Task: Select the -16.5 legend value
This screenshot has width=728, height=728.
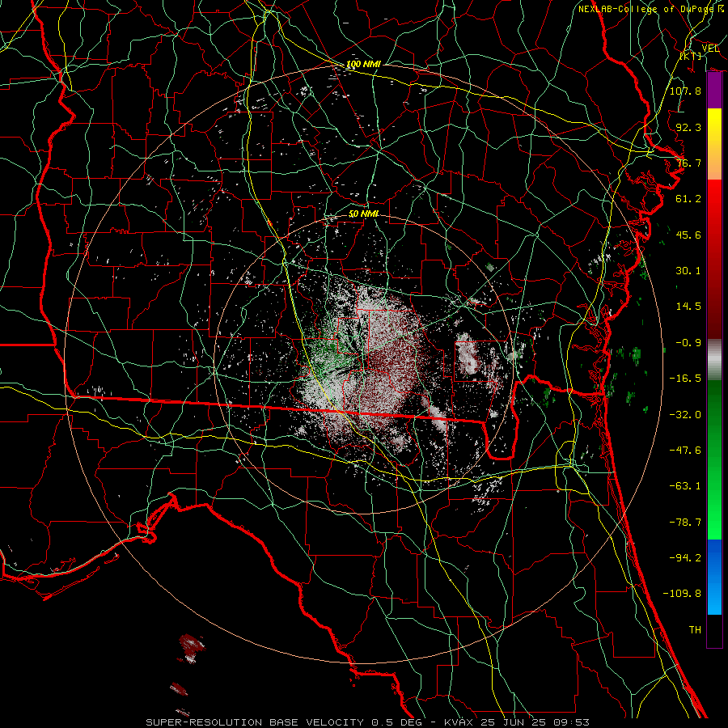Action: coord(685,379)
